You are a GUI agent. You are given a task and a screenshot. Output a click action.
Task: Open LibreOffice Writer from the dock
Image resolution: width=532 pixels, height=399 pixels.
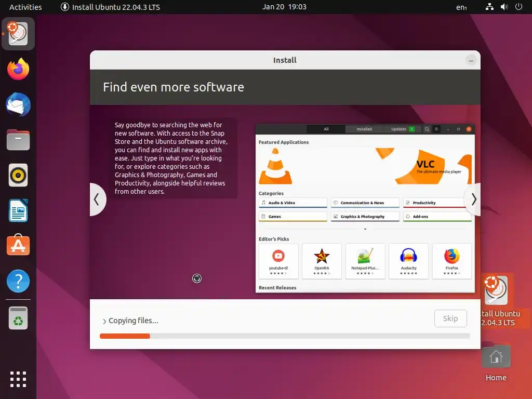click(18, 211)
